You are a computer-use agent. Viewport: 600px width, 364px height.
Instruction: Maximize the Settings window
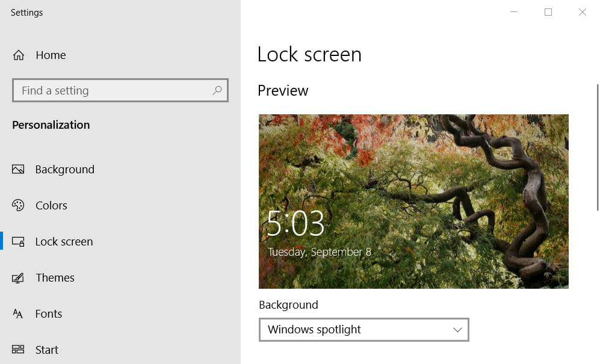pos(548,12)
